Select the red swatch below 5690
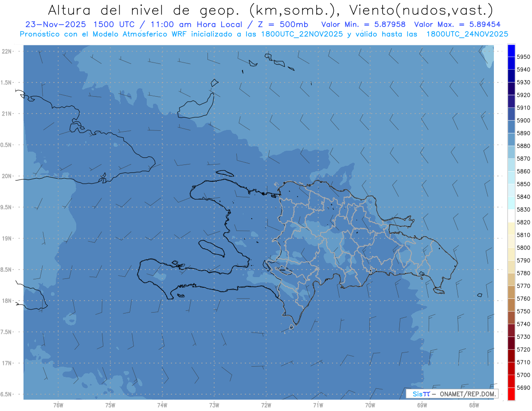The image size is (532, 411). tap(511, 394)
